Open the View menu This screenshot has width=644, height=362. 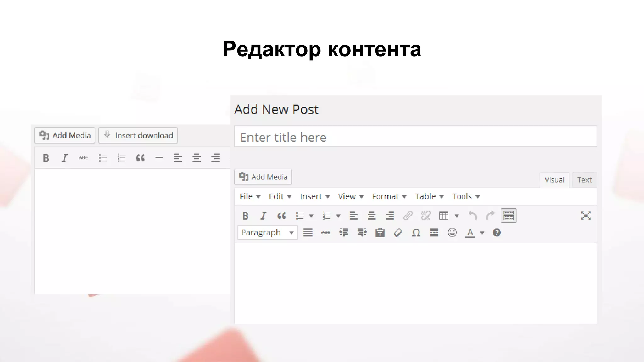point(351,196)
